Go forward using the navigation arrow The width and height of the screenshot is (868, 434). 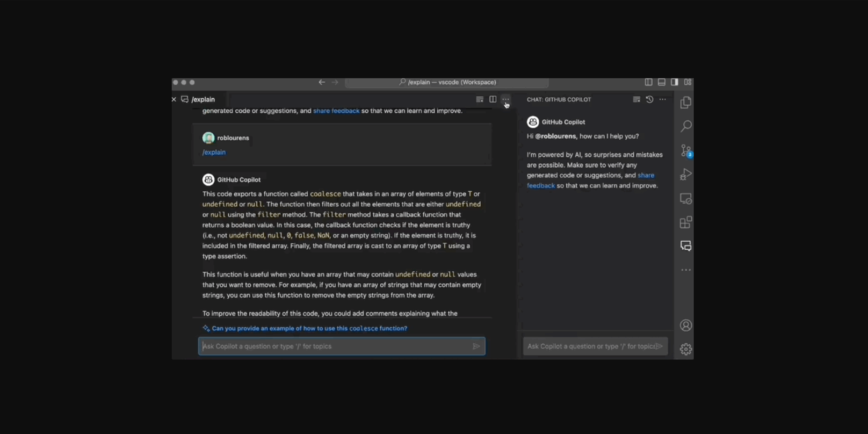(x=335, y=82)
